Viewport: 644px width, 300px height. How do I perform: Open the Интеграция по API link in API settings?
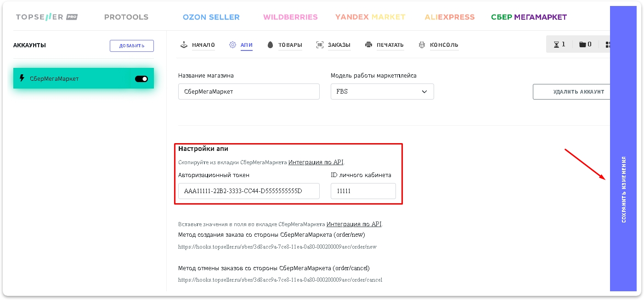(x=316, y=162)
